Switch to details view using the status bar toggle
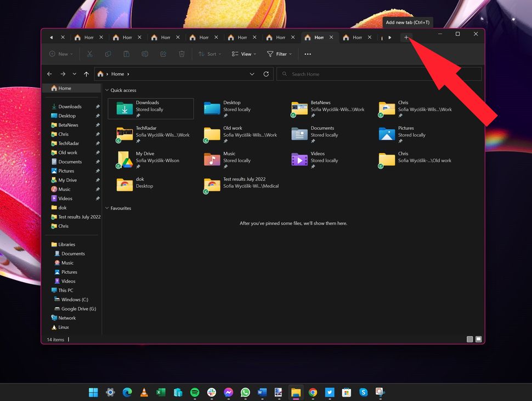 click(x=470, y=339)
